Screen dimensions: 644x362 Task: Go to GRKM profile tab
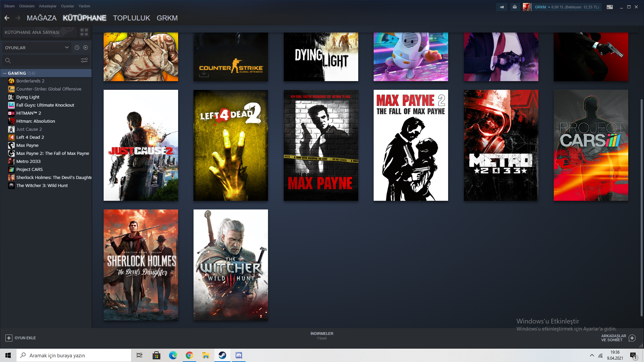click(167, 18)
